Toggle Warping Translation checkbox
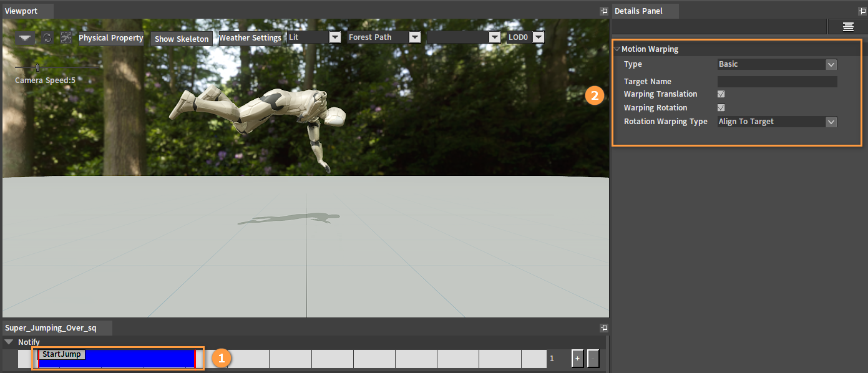The height and width of the screenshot is (373, 868). pos(721,94)
